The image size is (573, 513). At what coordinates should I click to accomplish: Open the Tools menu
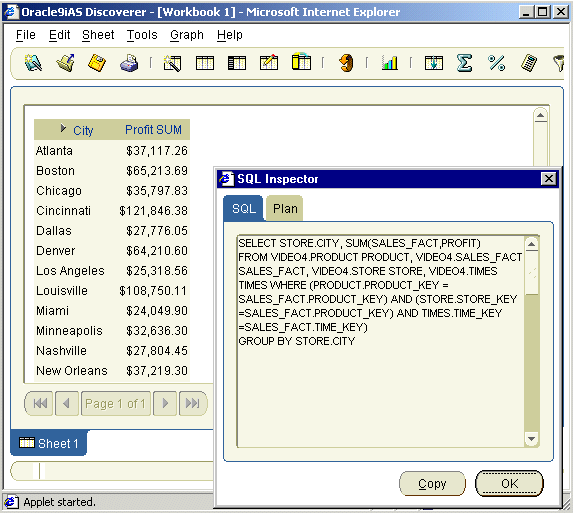tap(142, 35)
